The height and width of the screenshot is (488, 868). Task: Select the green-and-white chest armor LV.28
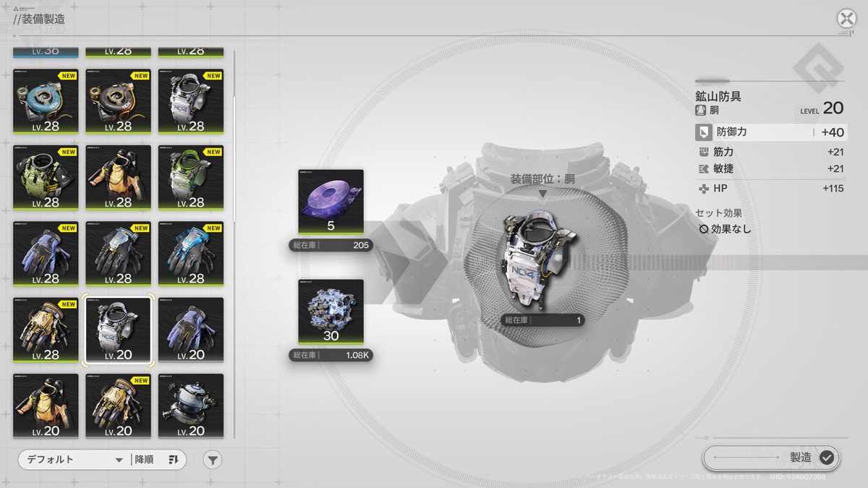(x=191, y=178)
